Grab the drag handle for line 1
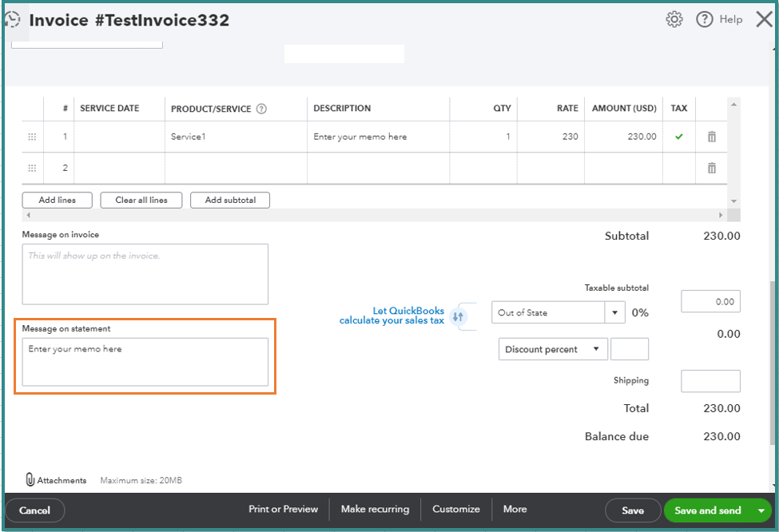This screenshot has height=532, width=779. 32,137
